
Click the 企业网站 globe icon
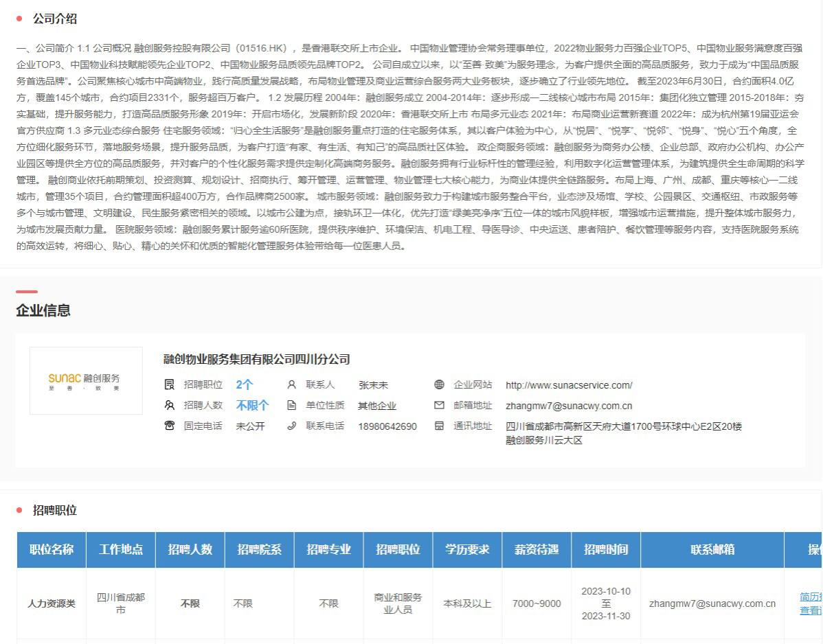[x=439, y=385]
